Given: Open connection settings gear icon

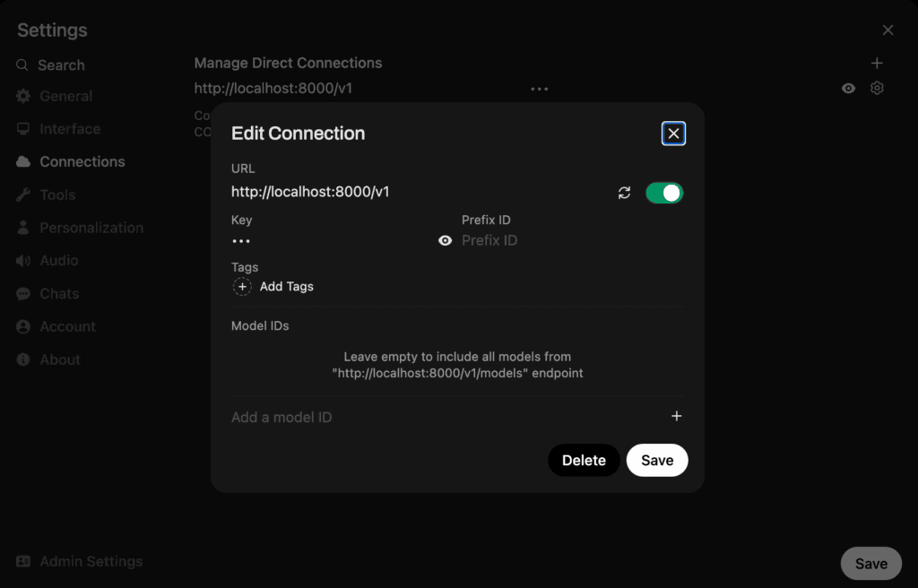Looking at the screenshot, I should 877,88.
